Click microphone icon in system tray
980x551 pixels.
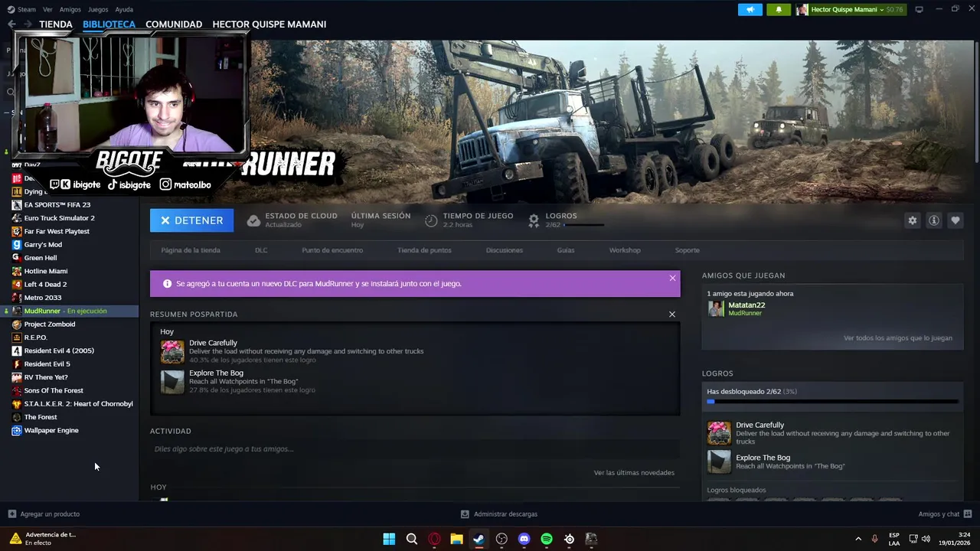point(874,539)
